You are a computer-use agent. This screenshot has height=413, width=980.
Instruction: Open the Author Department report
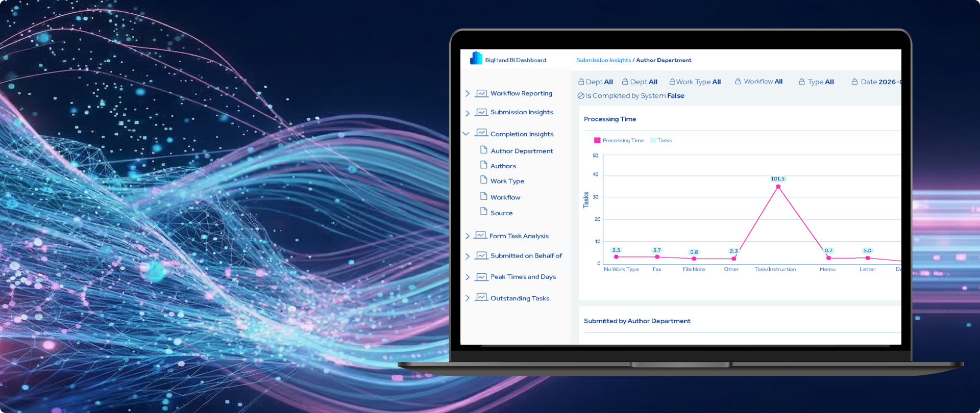[522, 151]
